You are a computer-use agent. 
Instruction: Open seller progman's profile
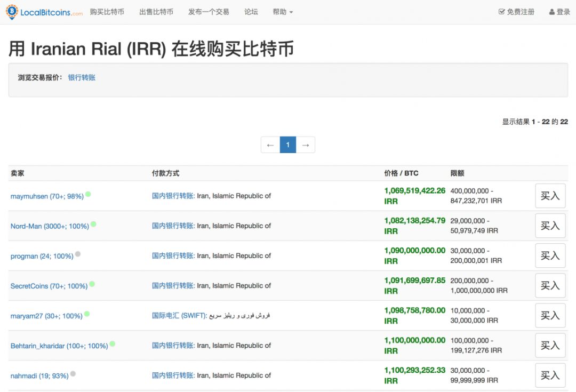[42, 256]
